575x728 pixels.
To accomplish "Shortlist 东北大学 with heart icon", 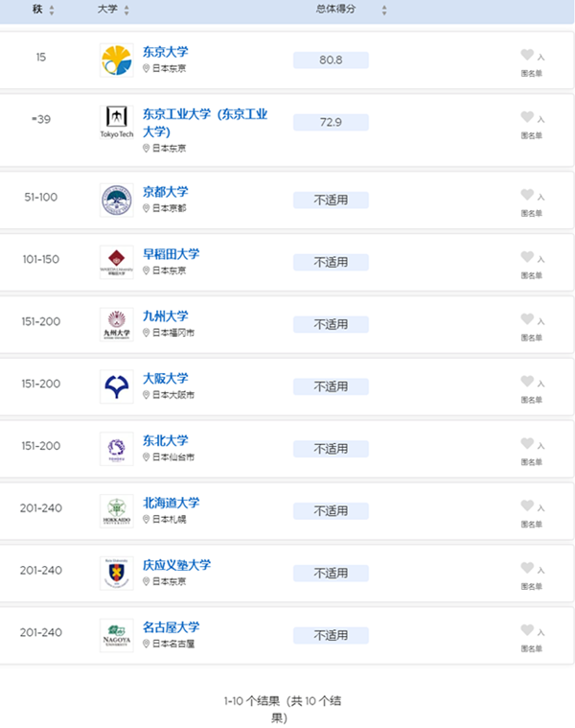I will coord(527,443).
